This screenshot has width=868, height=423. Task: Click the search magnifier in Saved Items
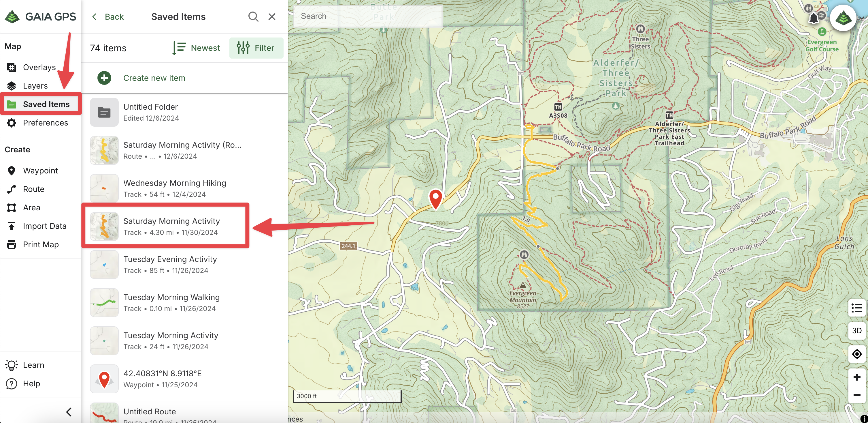(x=253, y=16)
